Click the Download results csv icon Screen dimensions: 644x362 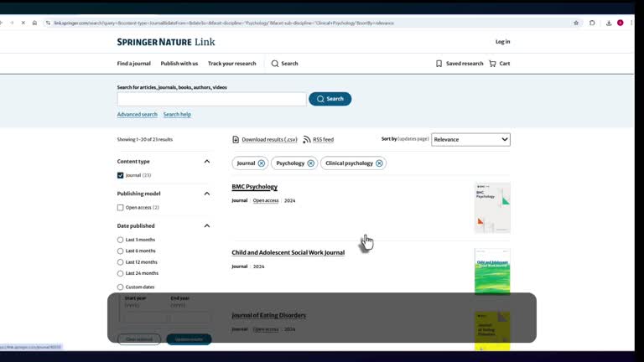236,140
